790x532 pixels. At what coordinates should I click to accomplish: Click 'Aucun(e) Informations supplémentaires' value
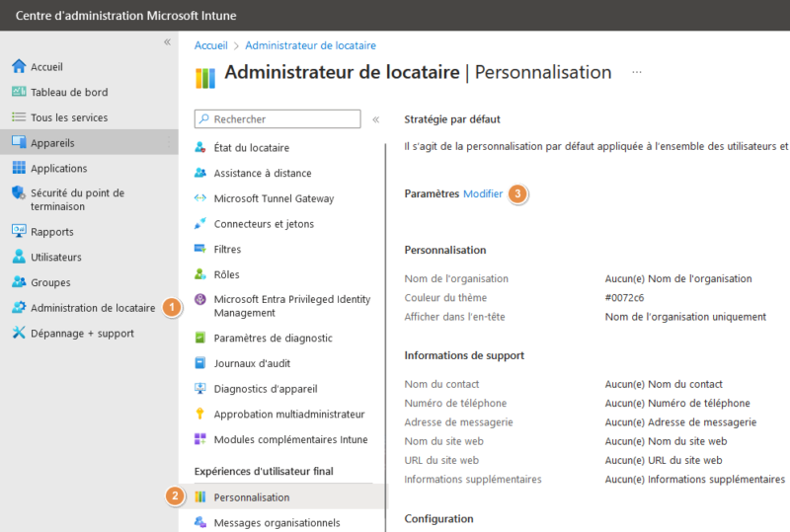click(695, 479)
